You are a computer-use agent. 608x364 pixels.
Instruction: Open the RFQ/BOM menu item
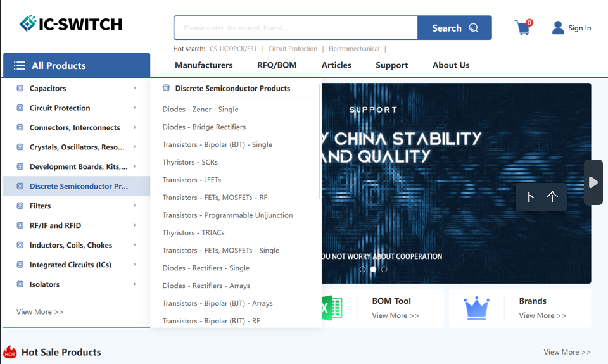click(277, 65)
